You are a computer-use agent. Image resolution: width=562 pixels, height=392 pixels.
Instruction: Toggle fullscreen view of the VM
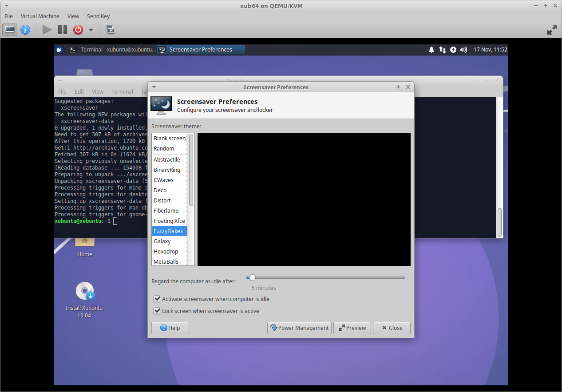(552, 30)
